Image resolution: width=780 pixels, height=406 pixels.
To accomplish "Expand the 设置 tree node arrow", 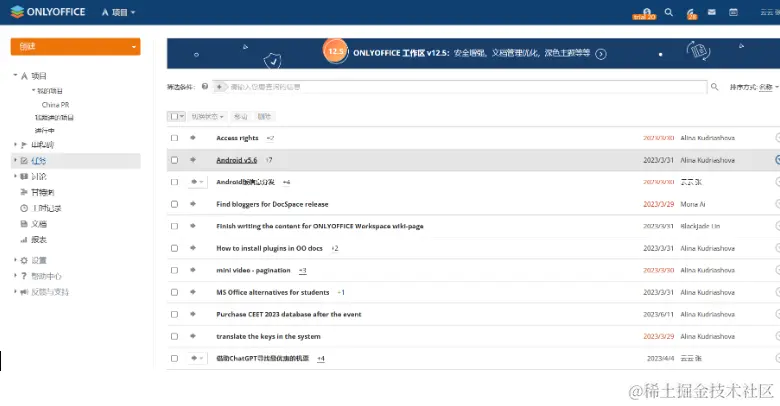I will pyautogui.click(x=15, y=260).
